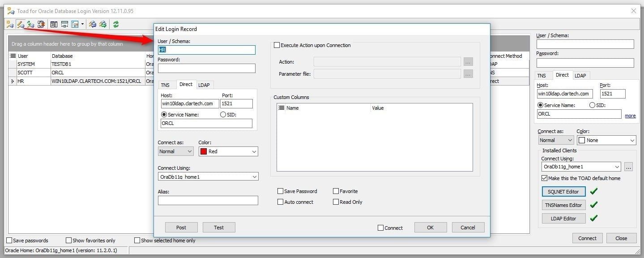The width and height of the screenshot is (644, 258).
Task: Click the Post button
Action: (181, 228)
